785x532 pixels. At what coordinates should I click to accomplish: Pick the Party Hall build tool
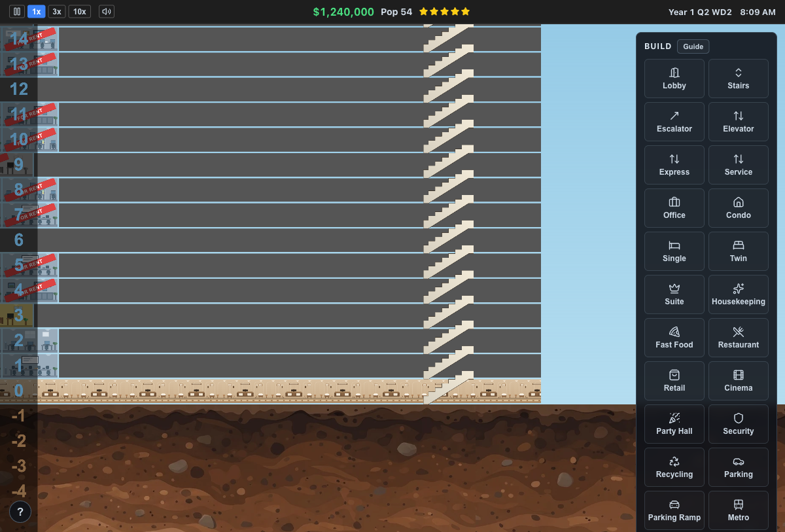tap(674, 424)
